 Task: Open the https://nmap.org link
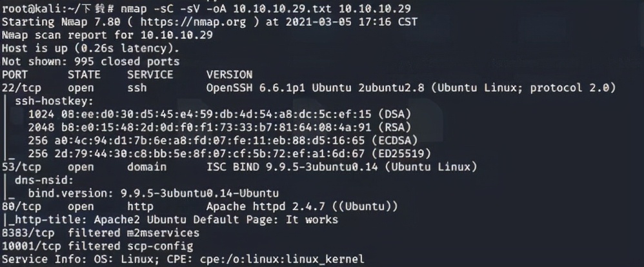click(201, 21)
